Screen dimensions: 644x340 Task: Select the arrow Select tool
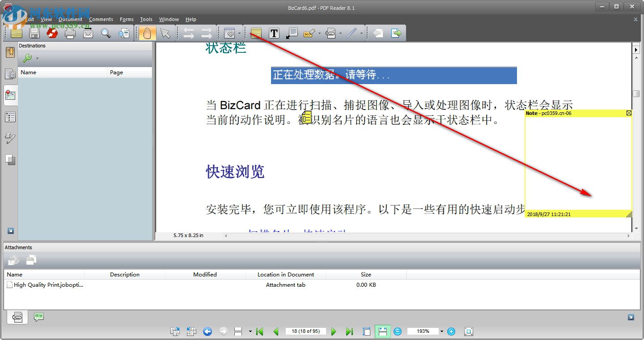(x=165, y=33)
